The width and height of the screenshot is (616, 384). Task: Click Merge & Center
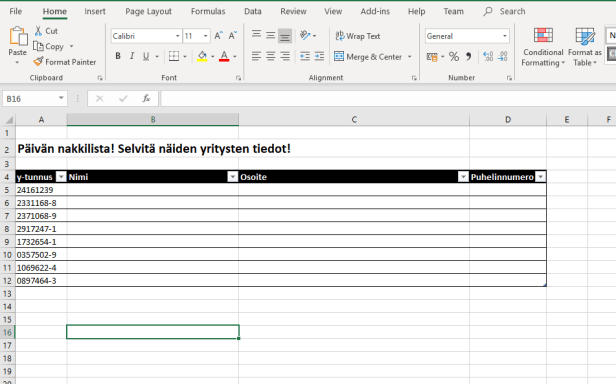click(368, 57)
